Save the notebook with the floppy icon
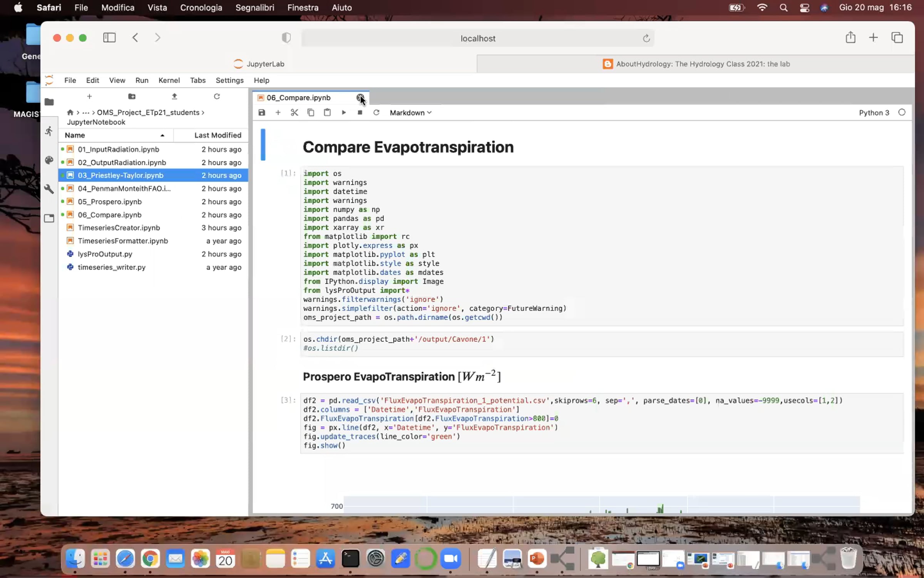Image resolution: width=924 pixels, height=578 pixels. pyautogui.click(x=262, y=113)
